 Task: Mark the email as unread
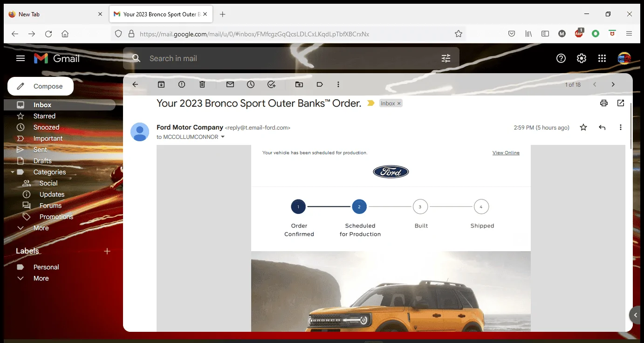[x=230, y=84]
